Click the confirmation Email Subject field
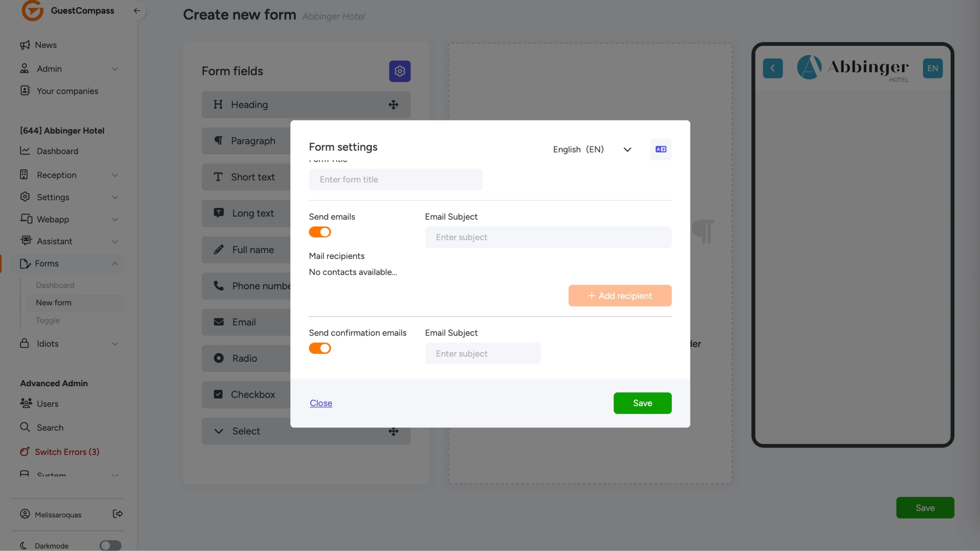The width and height of the screenshot is (980, 551). point(483,354)
